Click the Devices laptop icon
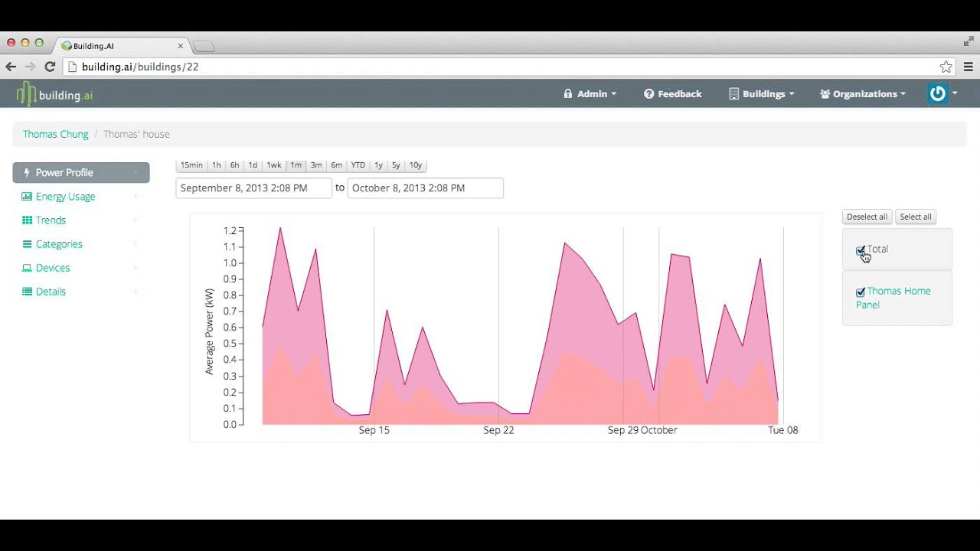 point(27,268)
